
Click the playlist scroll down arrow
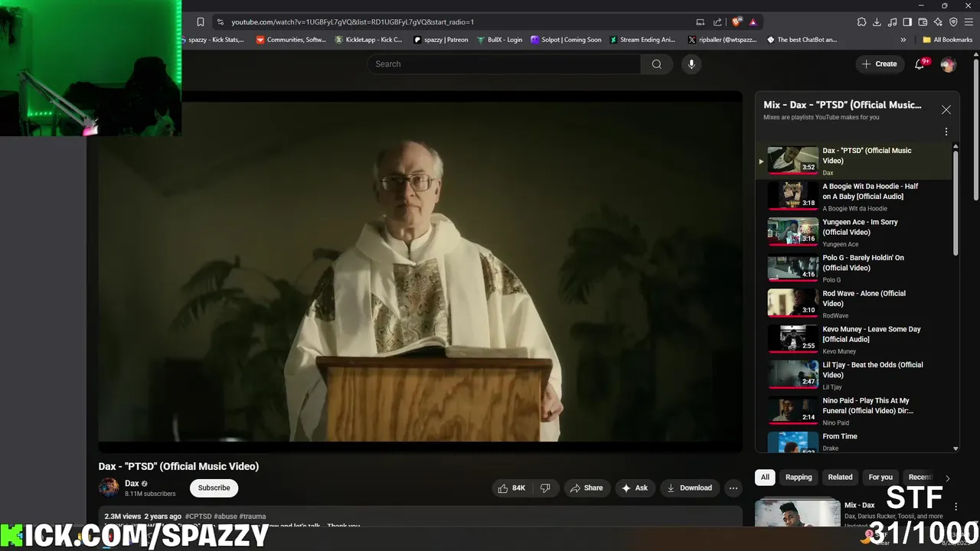click(955, 448)
